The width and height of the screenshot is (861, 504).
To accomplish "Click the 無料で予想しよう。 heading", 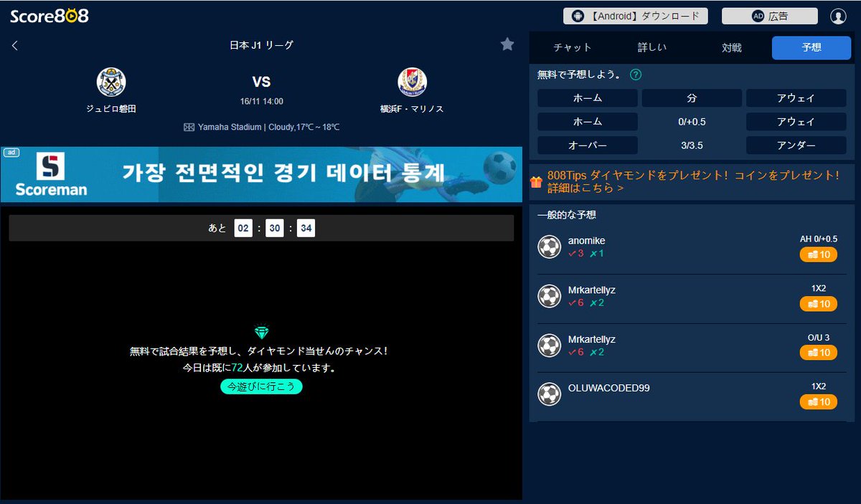I will (580, 75).
